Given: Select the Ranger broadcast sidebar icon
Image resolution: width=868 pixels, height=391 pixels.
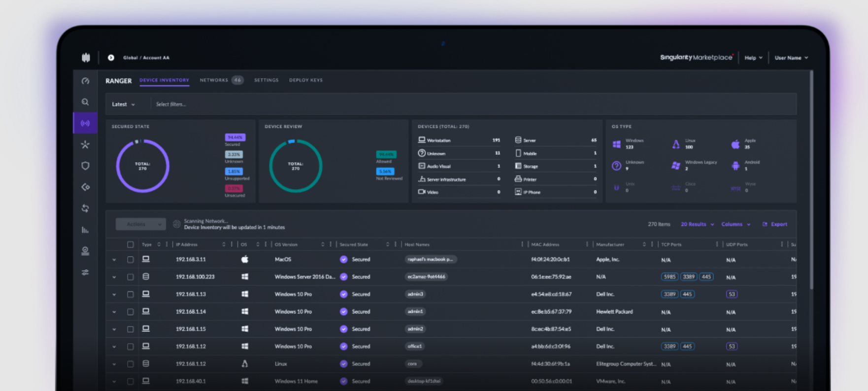Looking at the screenshot, I should point(85,123).
